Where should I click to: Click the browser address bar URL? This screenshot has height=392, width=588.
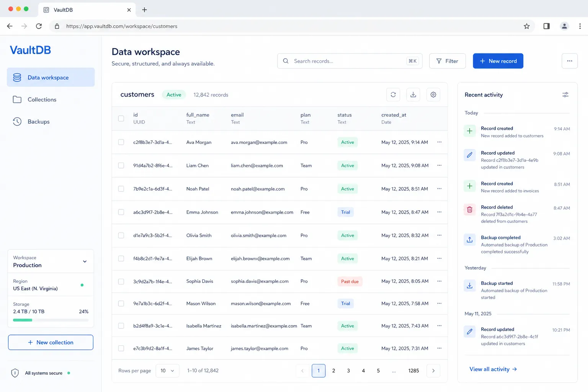pos(122,26)
